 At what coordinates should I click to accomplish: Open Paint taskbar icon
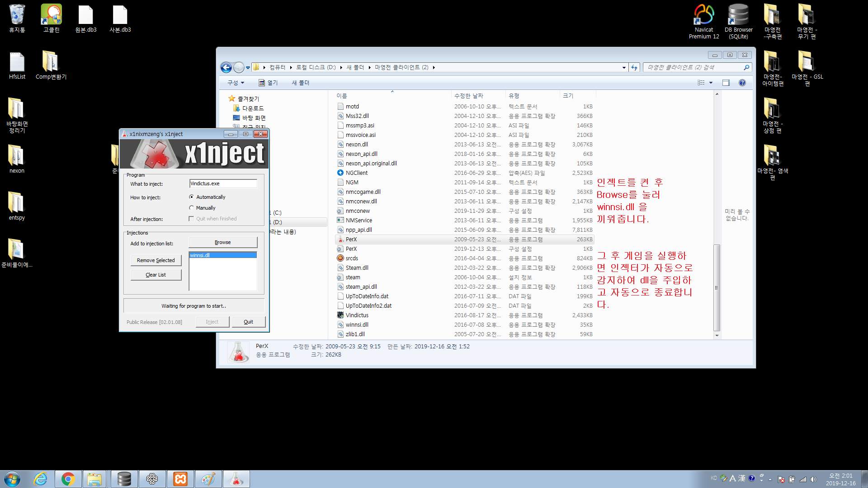(x=208, y=479)
